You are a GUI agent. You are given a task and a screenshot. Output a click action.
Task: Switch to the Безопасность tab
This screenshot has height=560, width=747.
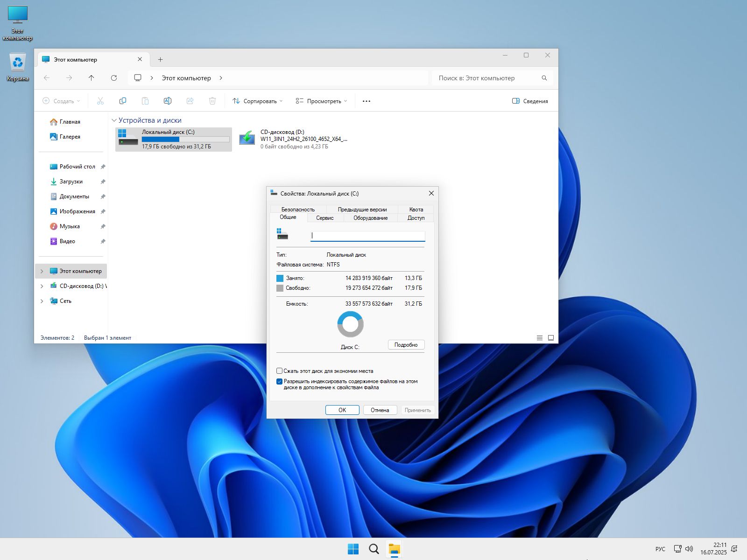298,210
